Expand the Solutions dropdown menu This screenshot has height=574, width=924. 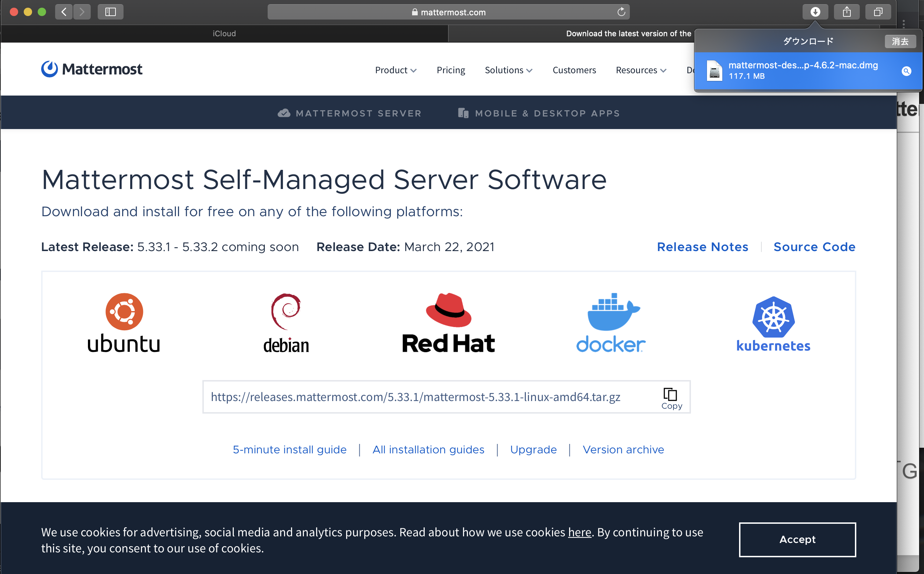point(508,70)
